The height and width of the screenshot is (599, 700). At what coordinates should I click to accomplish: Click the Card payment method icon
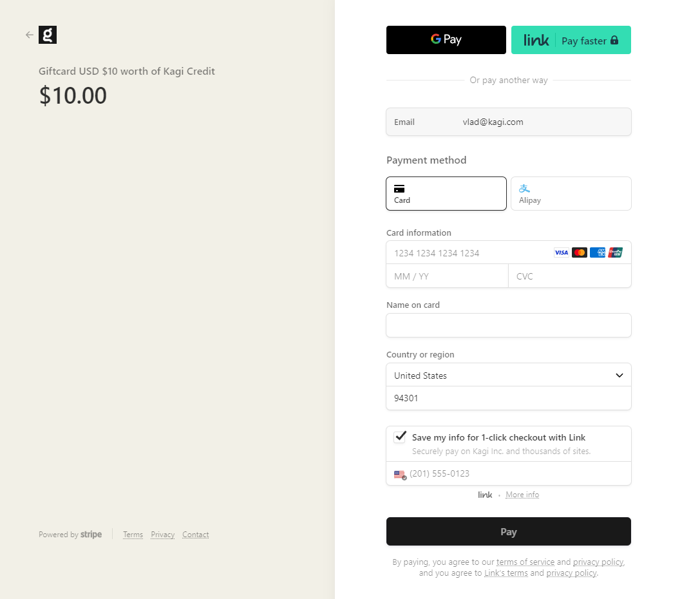click(399, 188)
